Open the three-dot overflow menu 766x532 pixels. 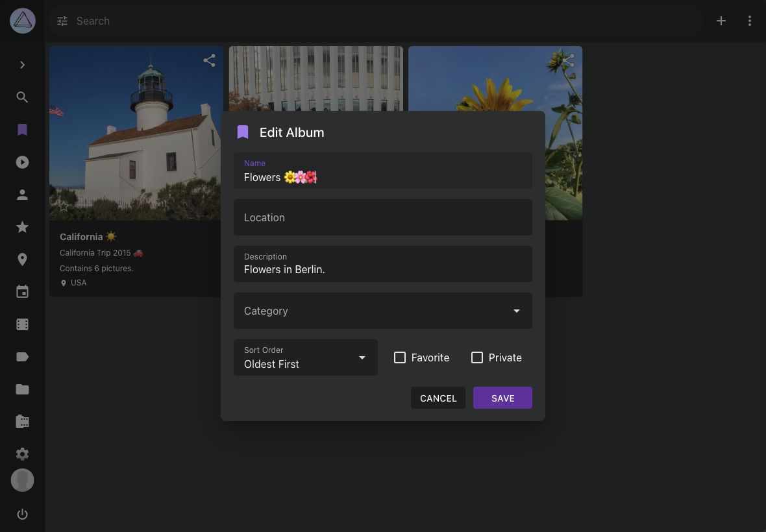click(750, 21)
